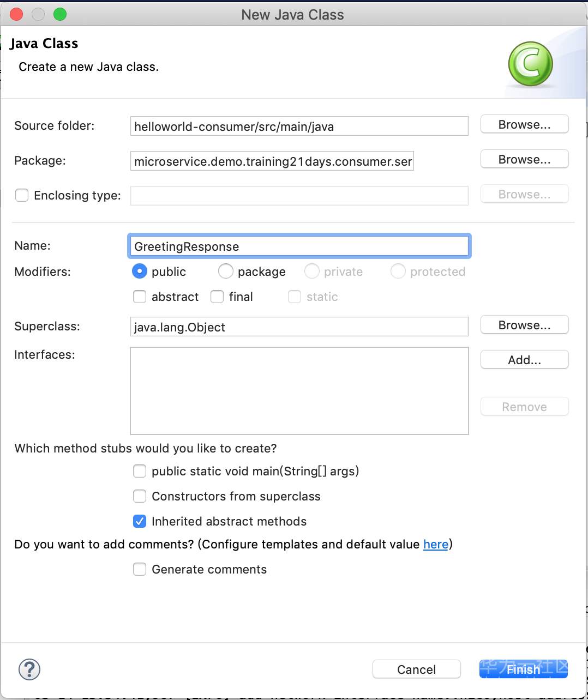
Task: Enable the abstract modifier checkbox
Action: pos(140,297)
